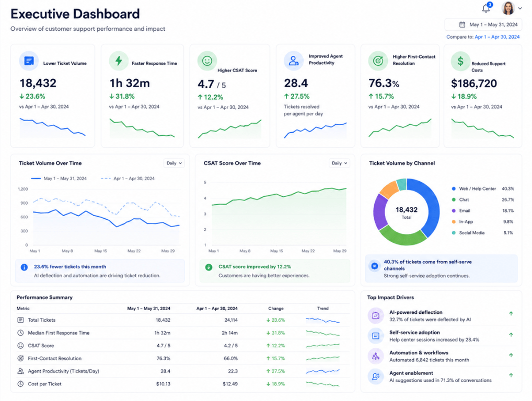Click up arrow beside Self-service adoption
The width and height of the screenshot is (532, 401).
(x=511, y=335)
